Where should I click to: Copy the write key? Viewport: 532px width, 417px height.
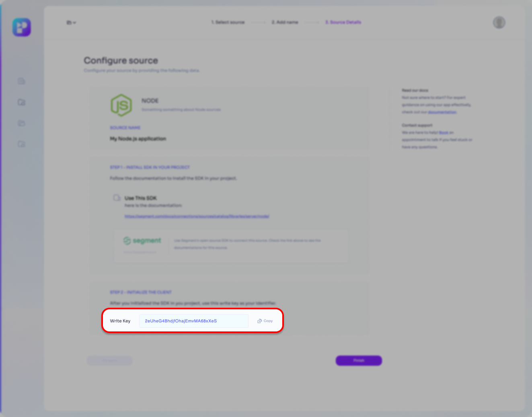[x=265, y=321]
